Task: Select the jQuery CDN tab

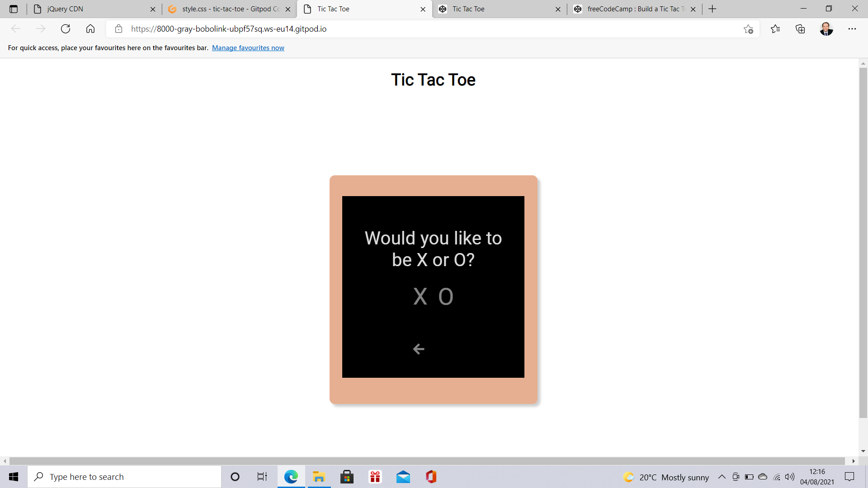Action: 92,9
